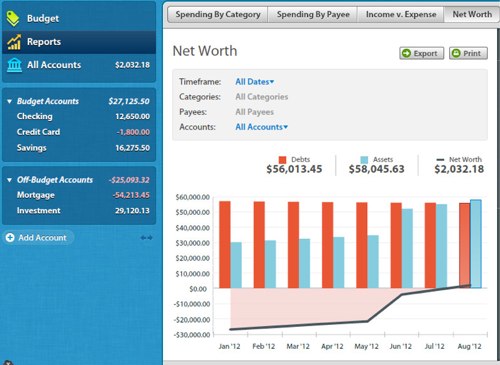The image size is (500, 365).
Task: Click the sidebar resize arrows icon
Action: pos(146,238)
